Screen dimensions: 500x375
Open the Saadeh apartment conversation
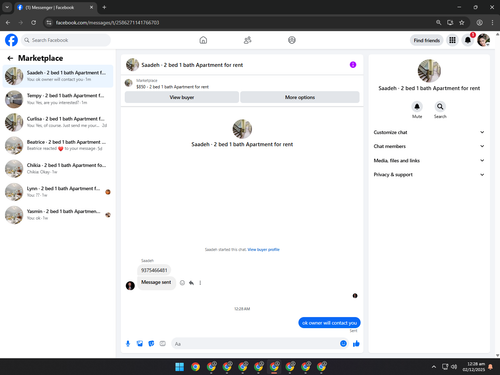click(58, 76)
